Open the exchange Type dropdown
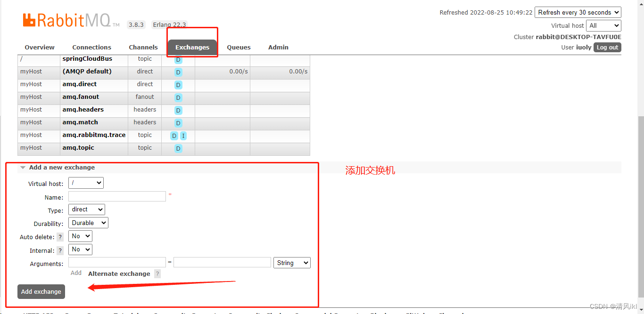Screen dimensions: 644x314 87,209
